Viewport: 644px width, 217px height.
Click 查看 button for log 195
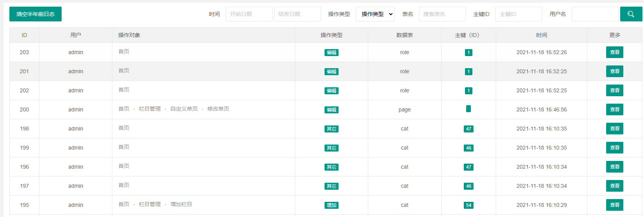615,205
